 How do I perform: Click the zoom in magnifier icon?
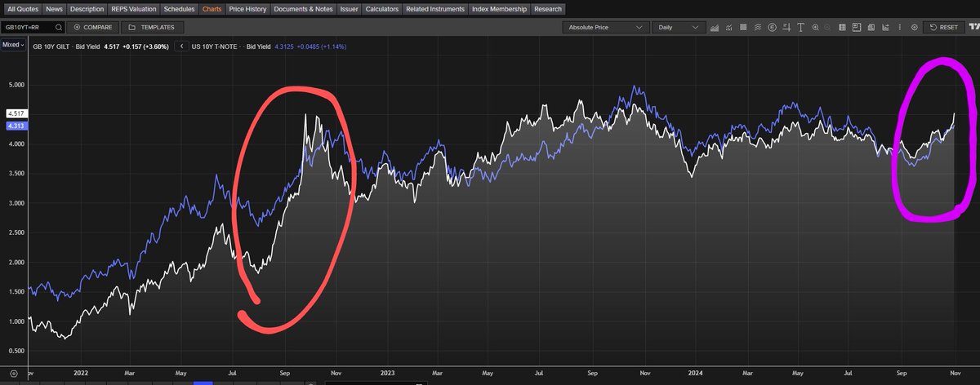click(x=815, y=27)
